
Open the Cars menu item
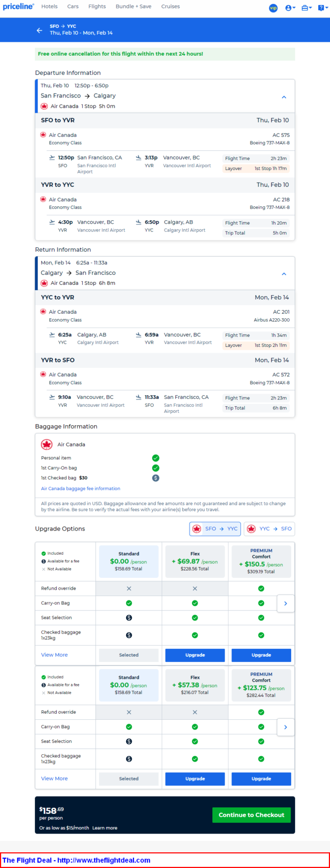73,6
